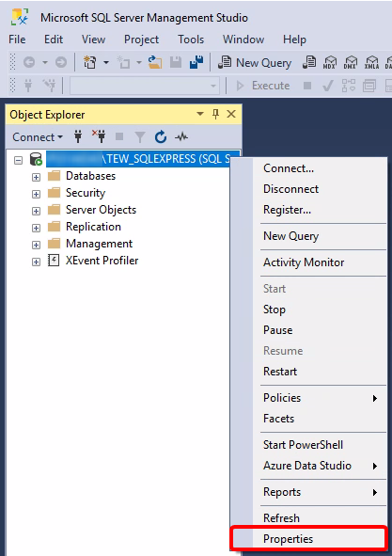Click the Connect Object Explorer plug icon
Image resolution: width=392 pixels, height=556 pixels.
click(78, 136)
